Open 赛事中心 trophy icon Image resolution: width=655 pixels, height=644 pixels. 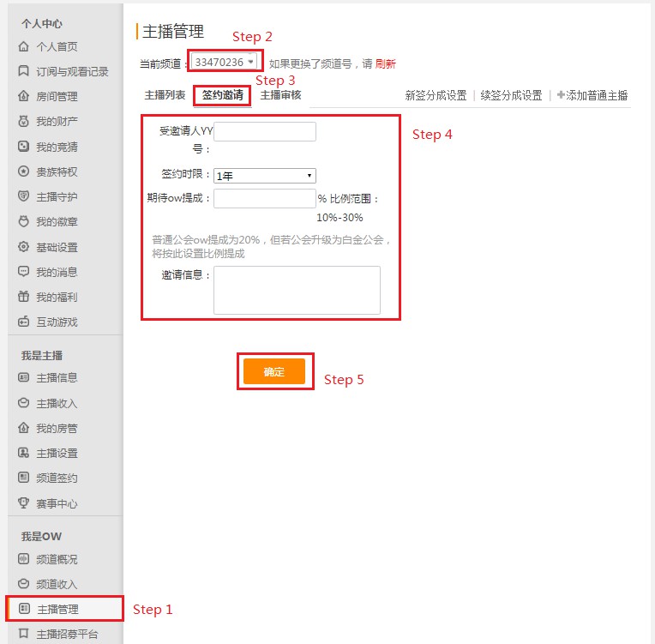pyautogui.click(x=24, y=503)
